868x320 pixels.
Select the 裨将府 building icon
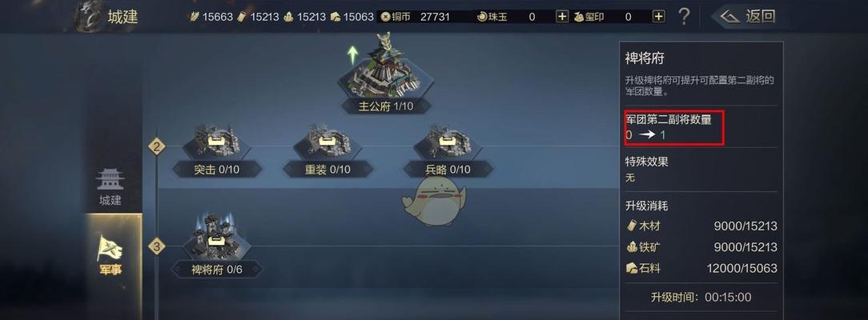tap(216, 238)
